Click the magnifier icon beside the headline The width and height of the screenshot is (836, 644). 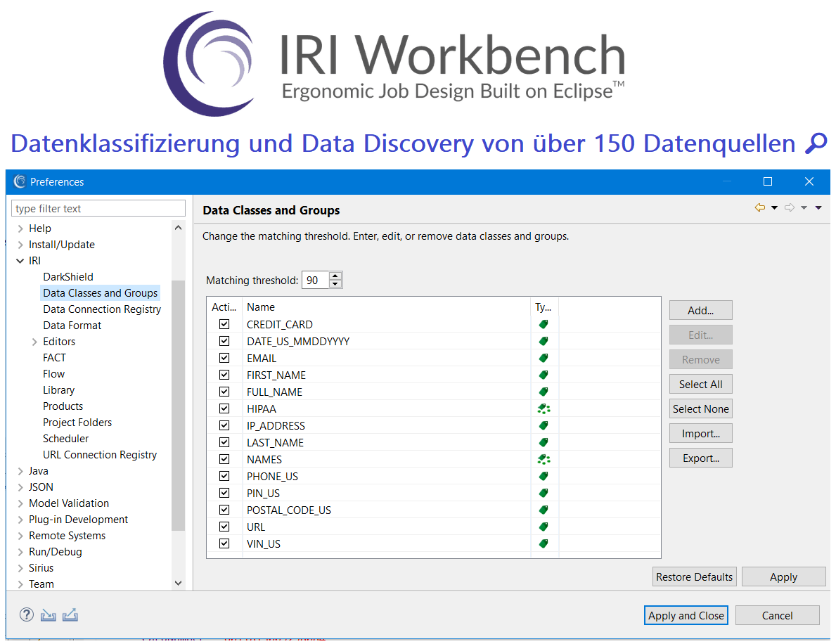coord(816,143)
